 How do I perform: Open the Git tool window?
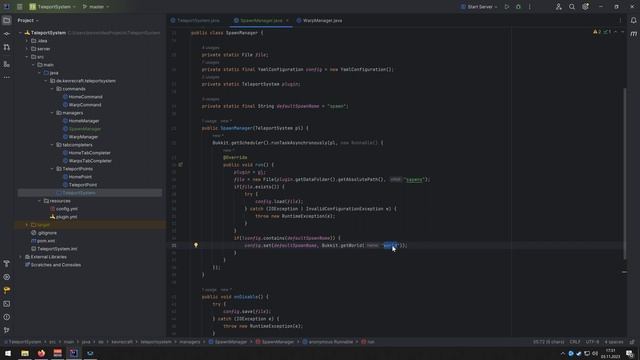(7, 330)
